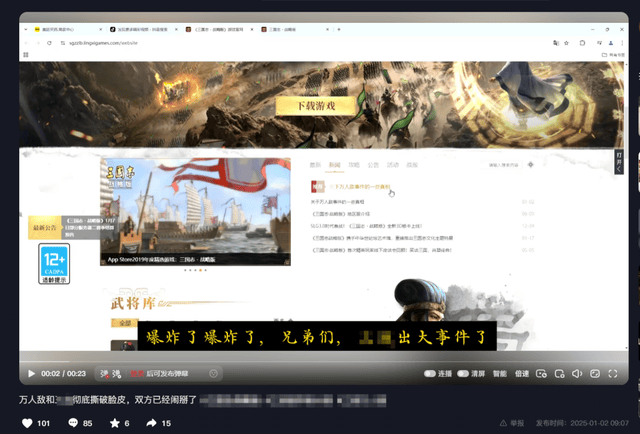Click the 举报 report link
Screen dimensions: 640x434
point(512,423)
